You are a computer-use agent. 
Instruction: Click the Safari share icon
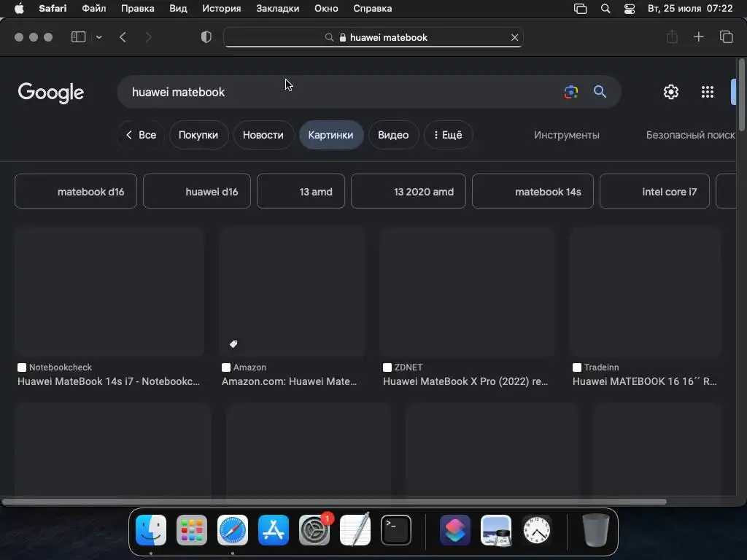click(672, 36)
